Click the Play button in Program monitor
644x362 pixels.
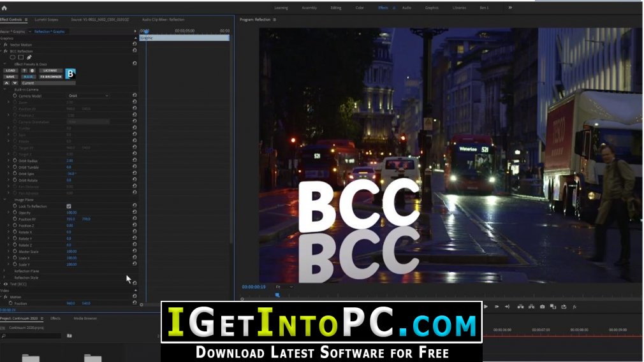(x=486, y=307)
